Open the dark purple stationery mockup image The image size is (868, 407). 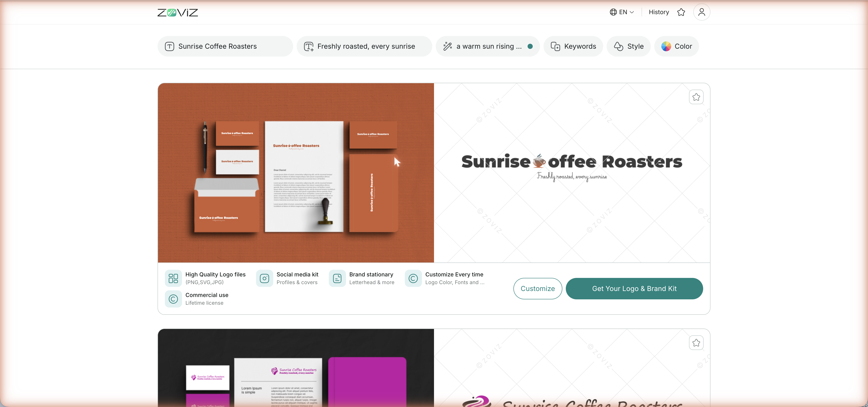[296, 368]
